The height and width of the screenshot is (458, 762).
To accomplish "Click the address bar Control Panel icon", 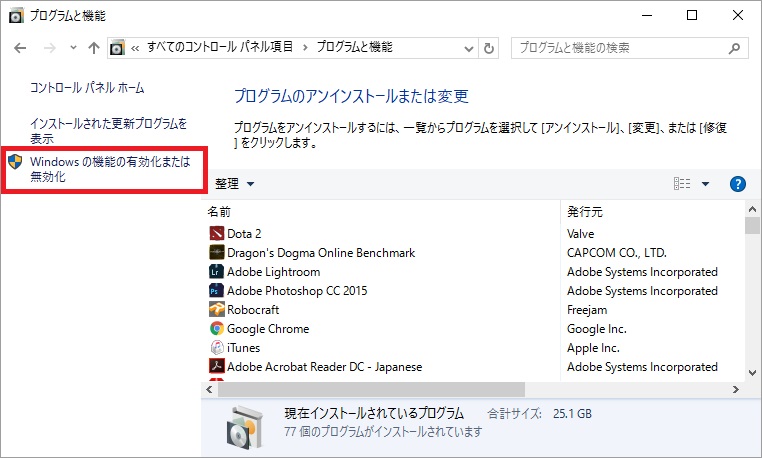I will [117, 48].
